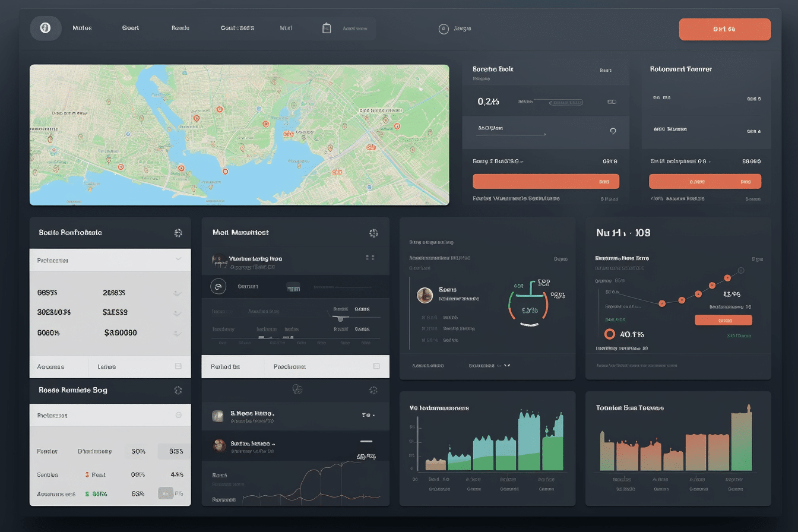Click the bulb icon beside the underlined input field
The image size is (798, 532).
(613, 131)
